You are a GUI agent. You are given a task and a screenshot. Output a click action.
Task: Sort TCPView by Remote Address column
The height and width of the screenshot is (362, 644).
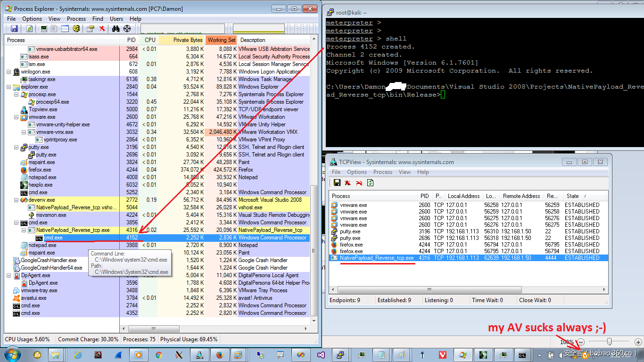[x=521, y=196]
